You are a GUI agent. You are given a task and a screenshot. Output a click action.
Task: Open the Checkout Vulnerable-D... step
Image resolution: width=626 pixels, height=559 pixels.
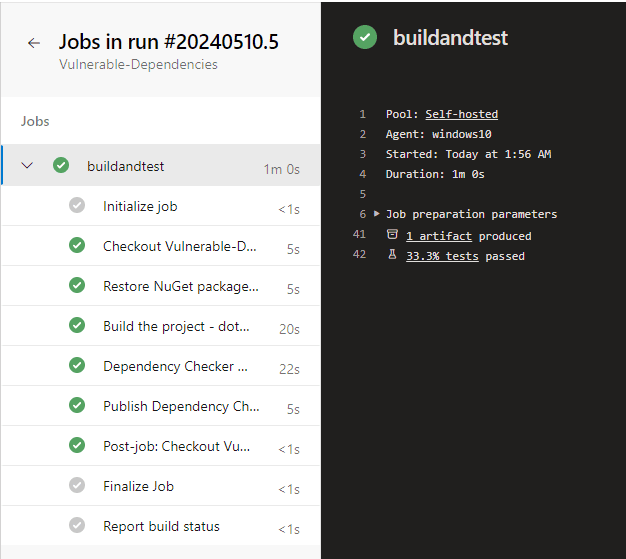[161, 246]
